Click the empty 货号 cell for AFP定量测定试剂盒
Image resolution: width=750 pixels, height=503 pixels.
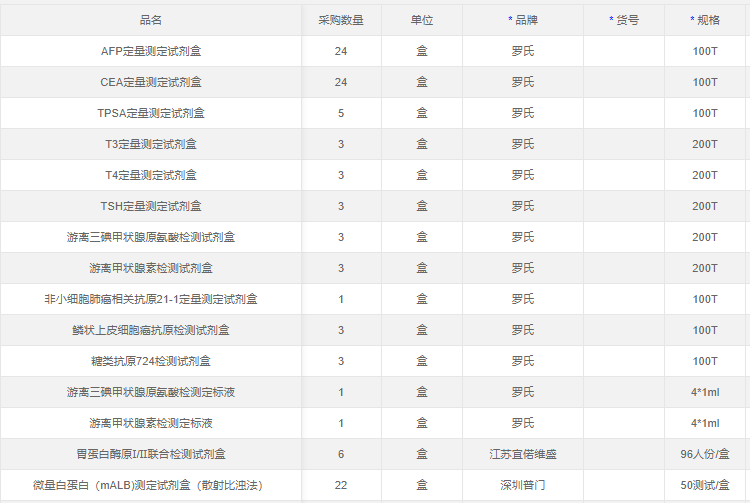tap(624, 51)
